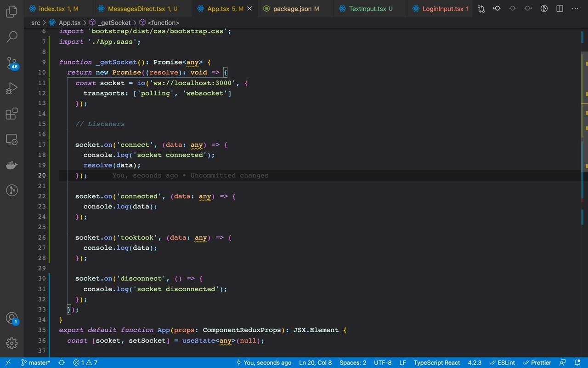Image resolution: width=588 pixels, height=368 pixels.
Task: Close the App.tsx editor tab
Action: pyautogui.click(x=249, y=9)
